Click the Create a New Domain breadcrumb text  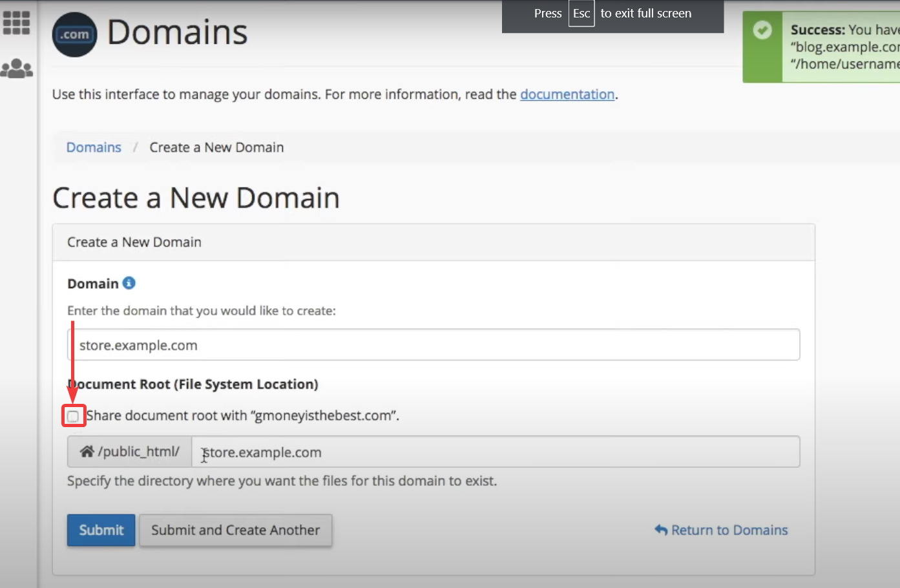tap(216, 147)
